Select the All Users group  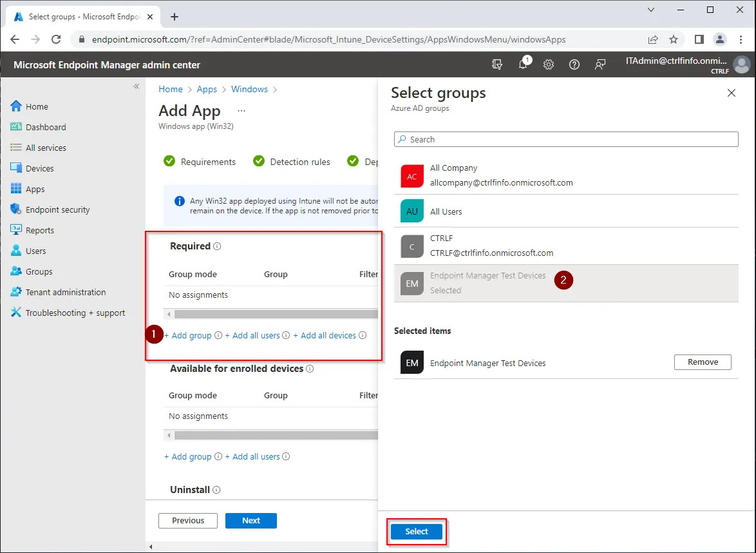click(x=566, y=211)
